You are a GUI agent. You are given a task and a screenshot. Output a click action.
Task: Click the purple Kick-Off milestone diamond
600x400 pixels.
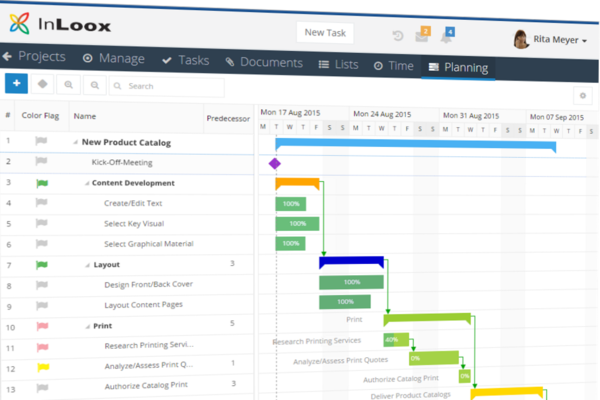(x=275, y=164)
